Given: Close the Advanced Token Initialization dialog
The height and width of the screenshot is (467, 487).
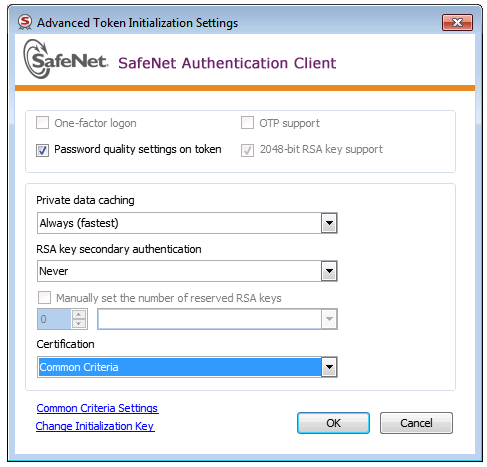Looking at the screenshot, I should (x=457, y=22).
